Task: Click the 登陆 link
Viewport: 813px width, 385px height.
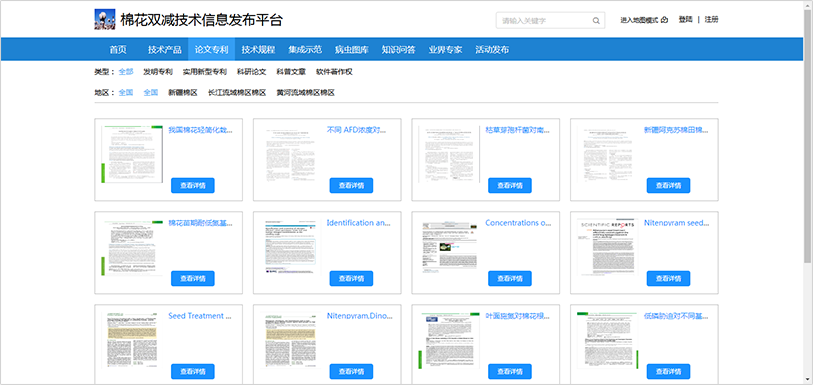Action: (685, 20)
